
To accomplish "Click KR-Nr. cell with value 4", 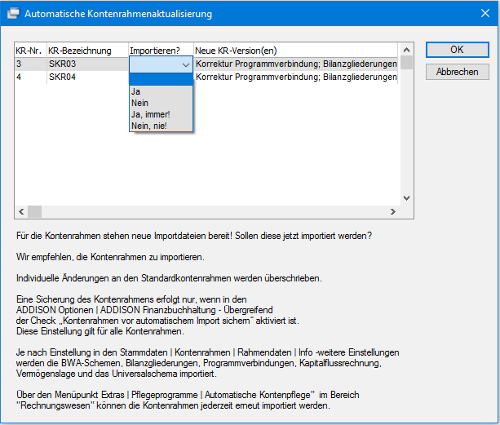I will pyautogui.click(x=30, y=77).
